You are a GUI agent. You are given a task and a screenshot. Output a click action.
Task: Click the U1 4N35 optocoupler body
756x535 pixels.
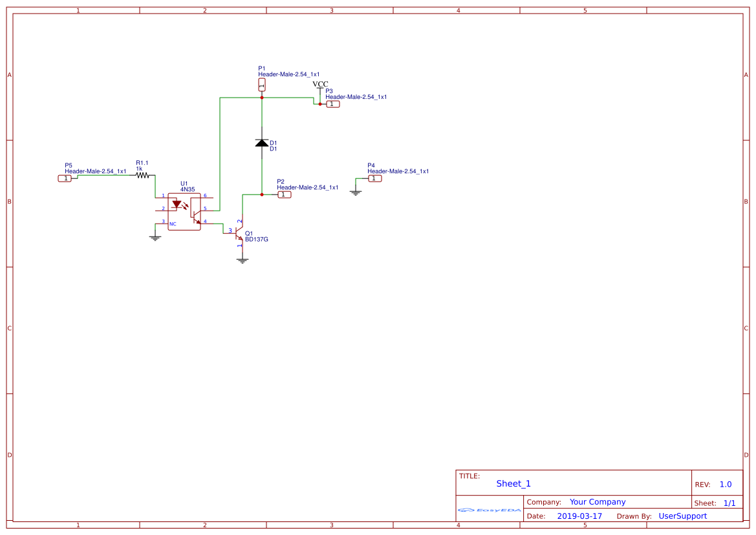click(184, 212)
